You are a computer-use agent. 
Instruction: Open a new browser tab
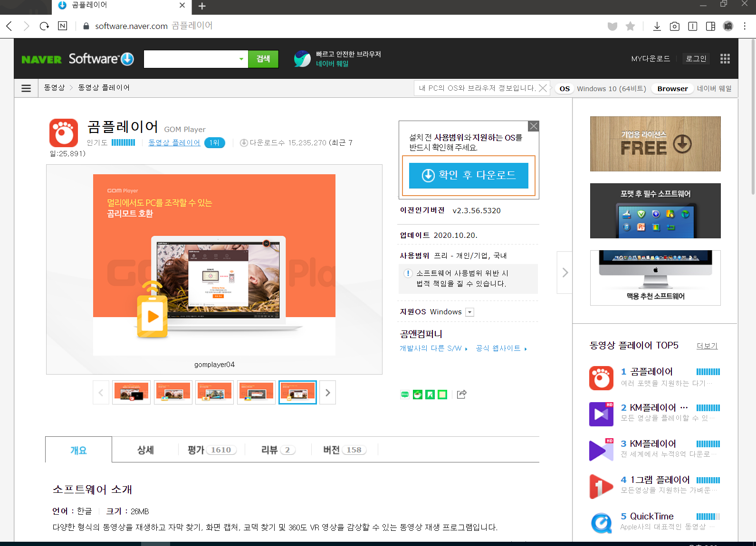click(x=202, y=6)
